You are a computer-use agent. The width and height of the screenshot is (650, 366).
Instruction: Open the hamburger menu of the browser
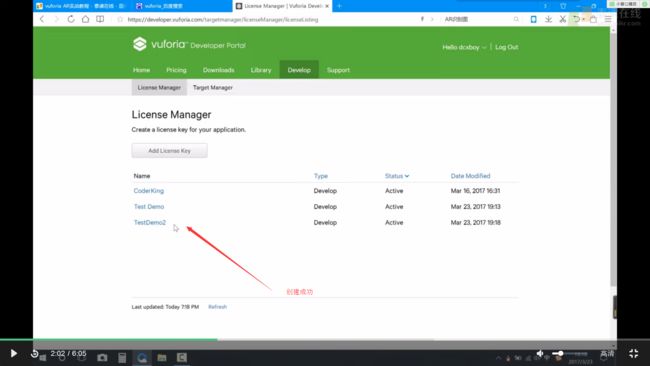[608, 19]
